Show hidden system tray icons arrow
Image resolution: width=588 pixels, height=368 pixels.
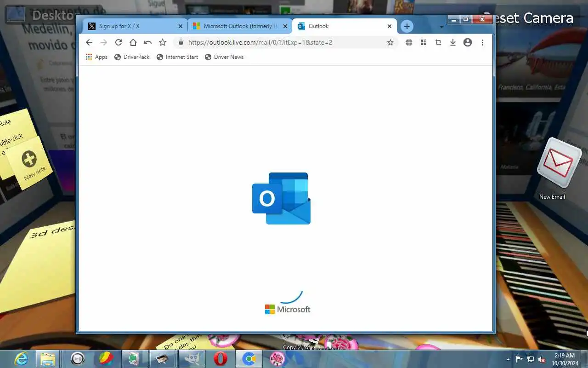(508, 359)
